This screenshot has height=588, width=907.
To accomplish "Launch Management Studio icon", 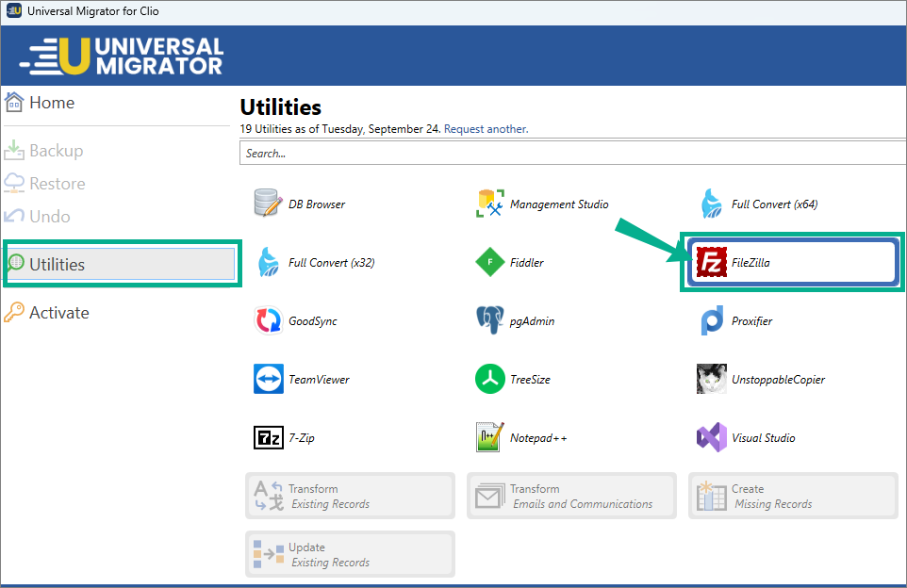I will (490, 204).
